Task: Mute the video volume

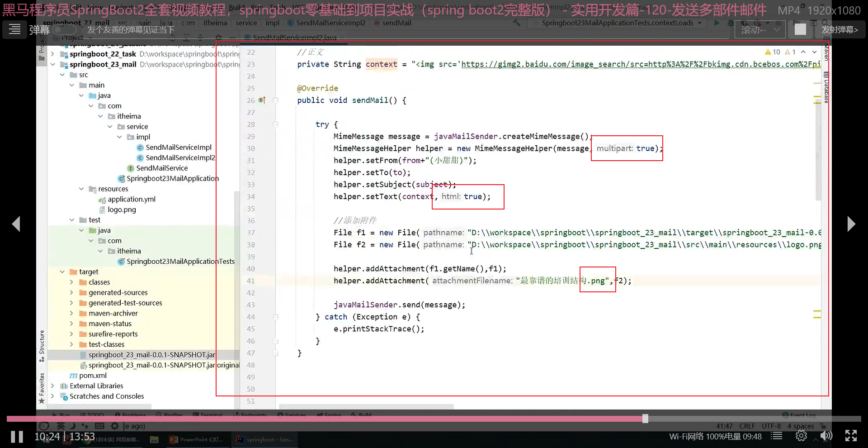Action: coord(826,436)
